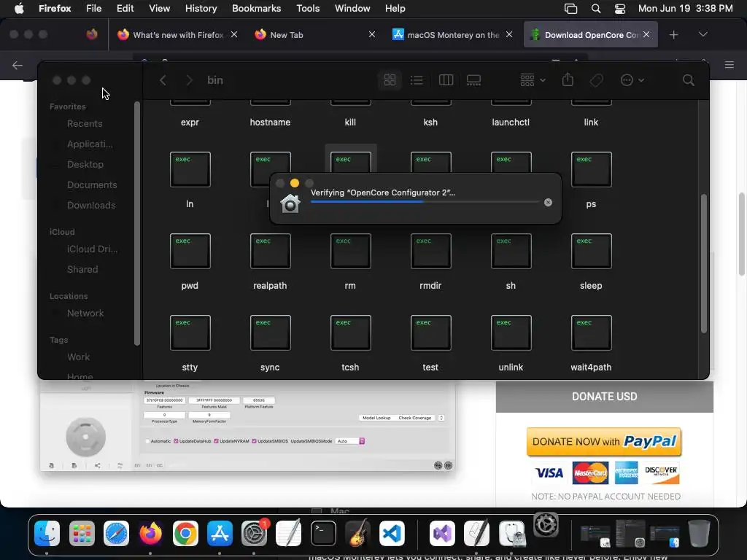Viewport: 747px width, 560px height.
Task: Click the Finder search magnifier
Action: [688, 80]
